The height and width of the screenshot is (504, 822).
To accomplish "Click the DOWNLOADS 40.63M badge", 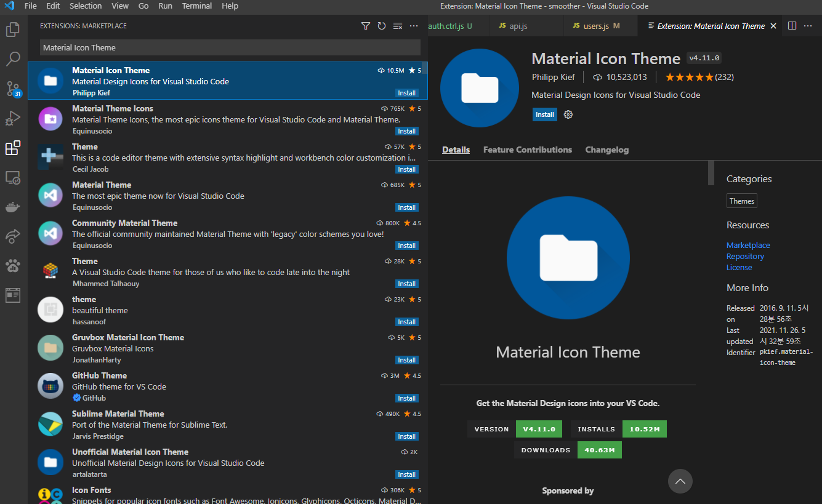I will point(568,450).
